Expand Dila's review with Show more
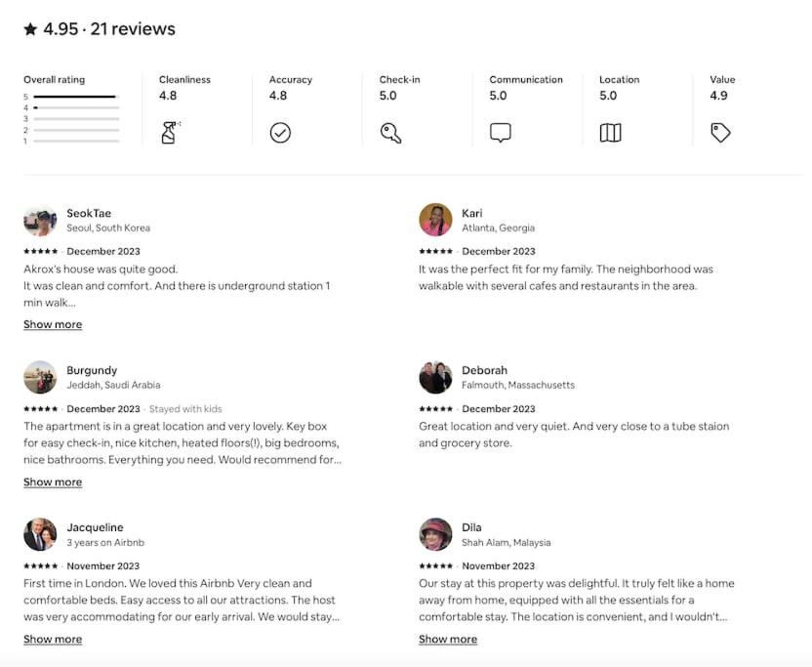 pos(448,639)
